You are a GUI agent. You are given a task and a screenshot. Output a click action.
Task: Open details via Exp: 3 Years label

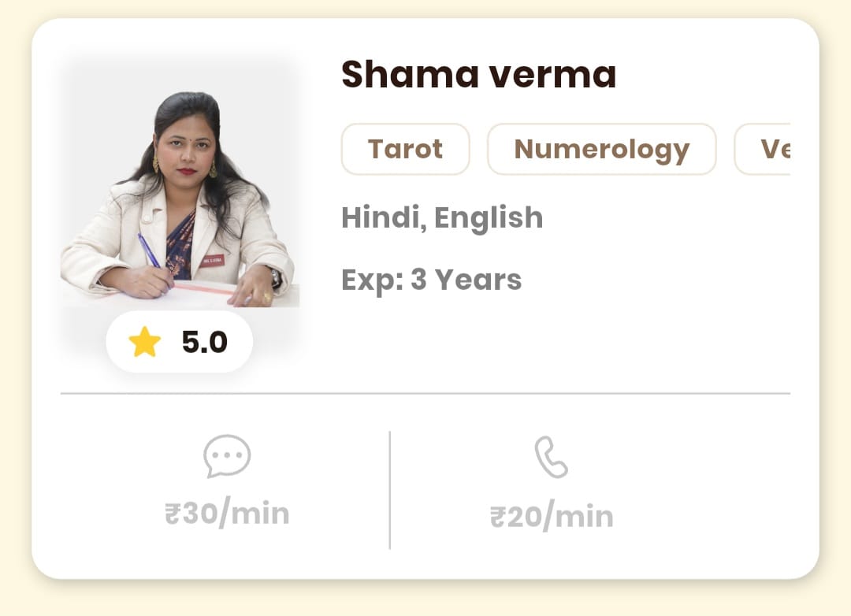430,279
